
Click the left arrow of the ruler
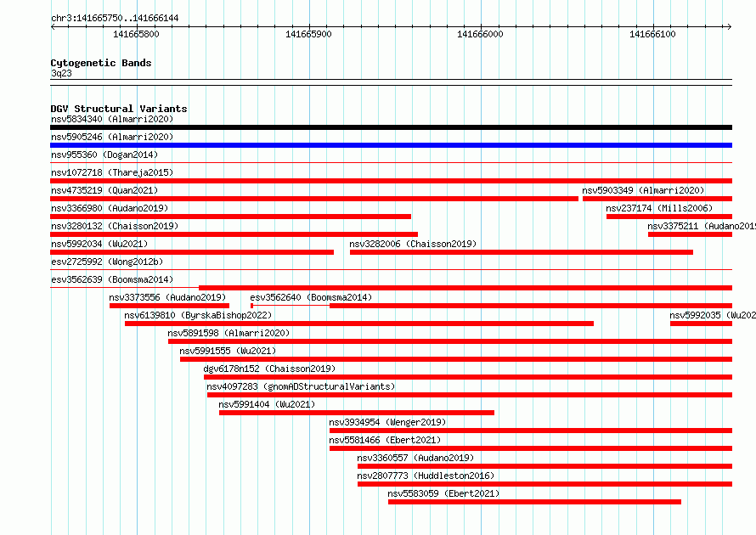coord(53,26)
